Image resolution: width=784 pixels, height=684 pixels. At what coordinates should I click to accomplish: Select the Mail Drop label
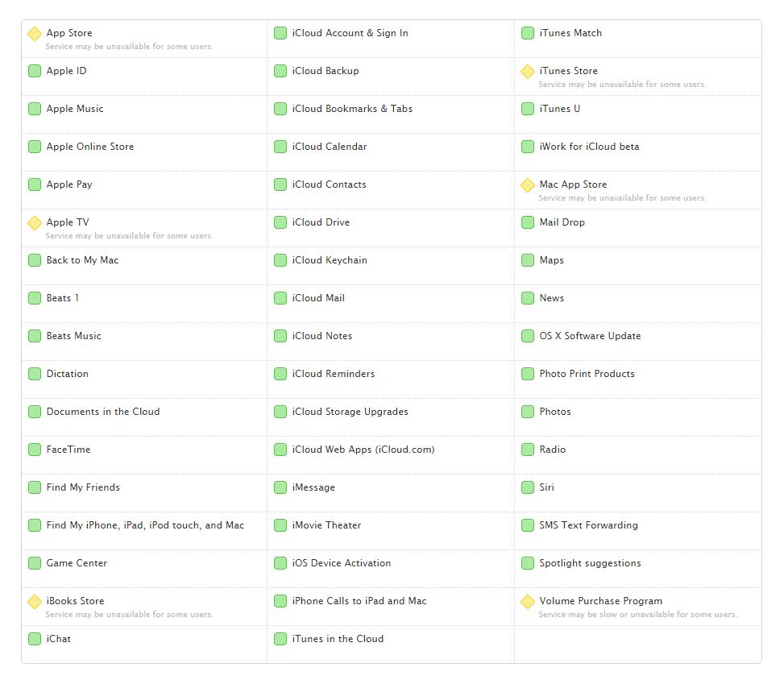click(x=562, y=222)
